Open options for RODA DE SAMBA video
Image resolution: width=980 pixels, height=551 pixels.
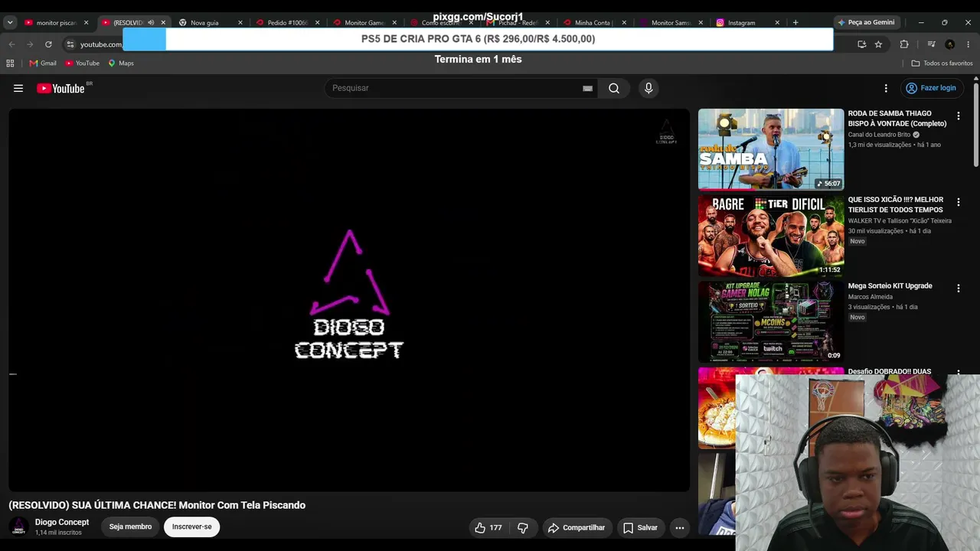point(958,116)
